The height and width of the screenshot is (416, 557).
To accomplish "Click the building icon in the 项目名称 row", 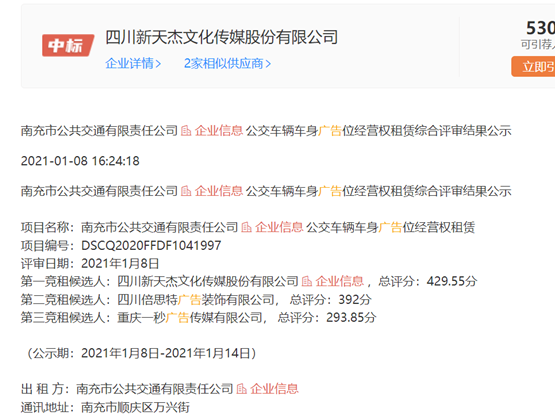I will click(247, 227).
